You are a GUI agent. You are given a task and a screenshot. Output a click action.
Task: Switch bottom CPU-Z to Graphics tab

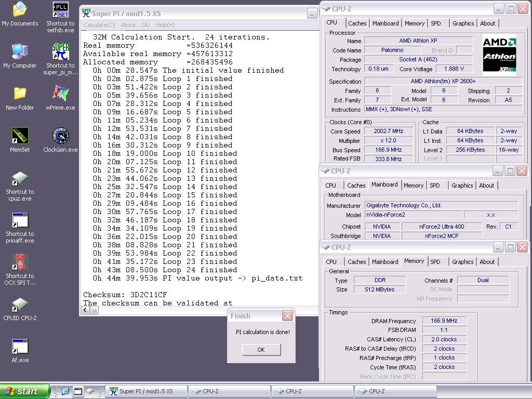pyautogui.click(x=463, y=262)
